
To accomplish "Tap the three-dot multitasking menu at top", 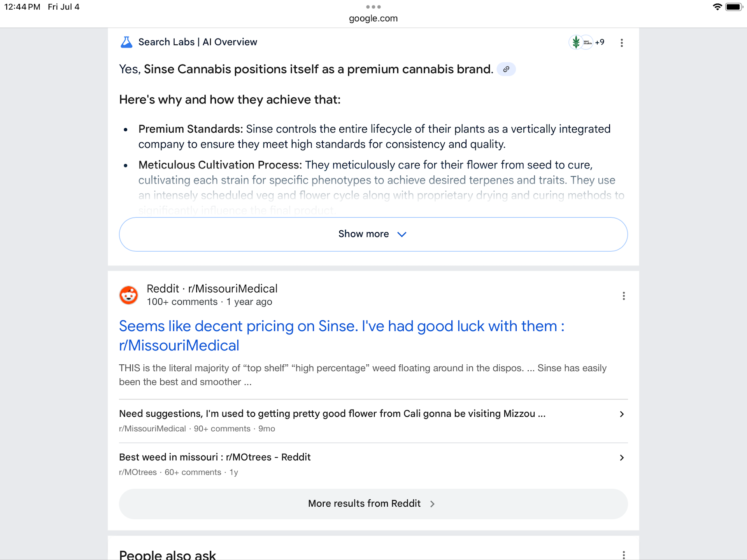I will pyautogui.click(x=373, y=7).
